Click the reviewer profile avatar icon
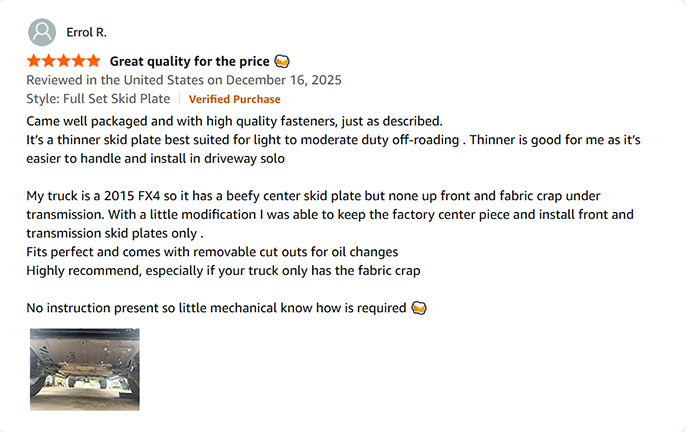This screenshot has width=686, height=432. (x=42, y=32)
